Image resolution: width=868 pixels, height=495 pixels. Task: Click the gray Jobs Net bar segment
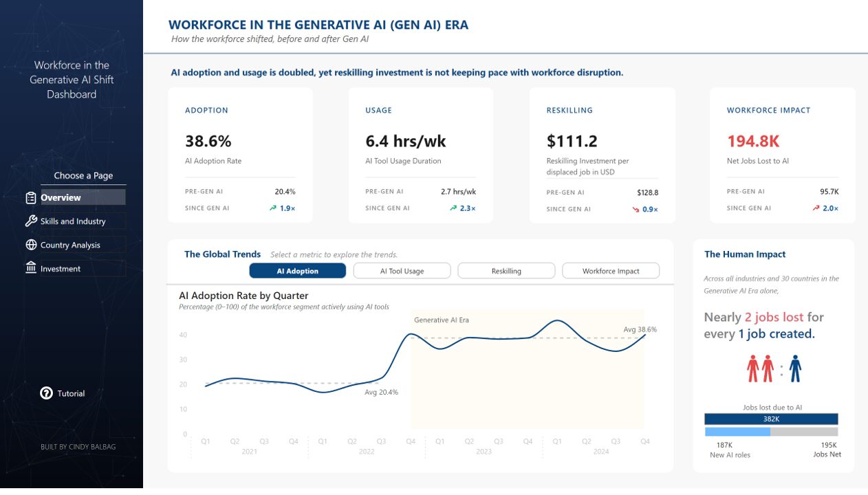click(804, 432)
